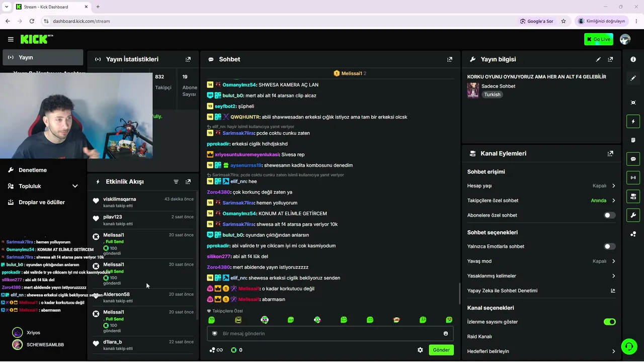
Task: Select Yayın in the left sidebar
Action: 43,57
